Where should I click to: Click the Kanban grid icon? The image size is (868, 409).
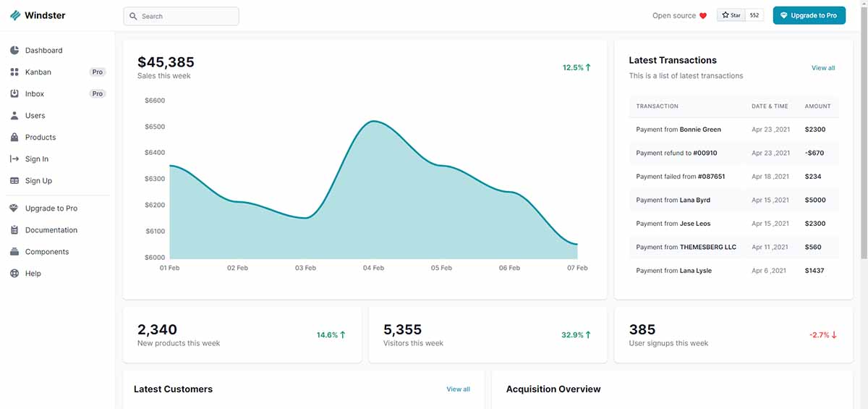coord(14,72)
